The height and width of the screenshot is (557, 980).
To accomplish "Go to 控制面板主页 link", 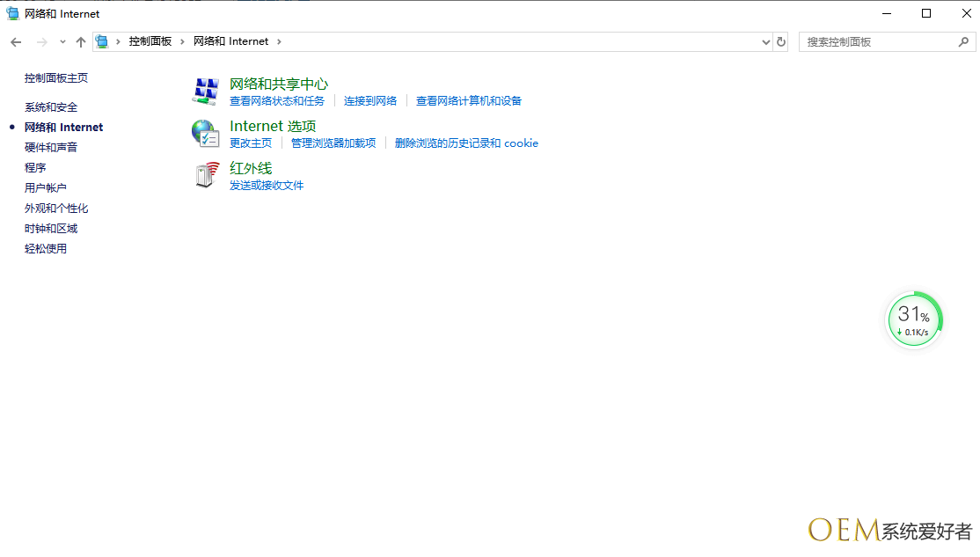I will [x=56, y=78].
